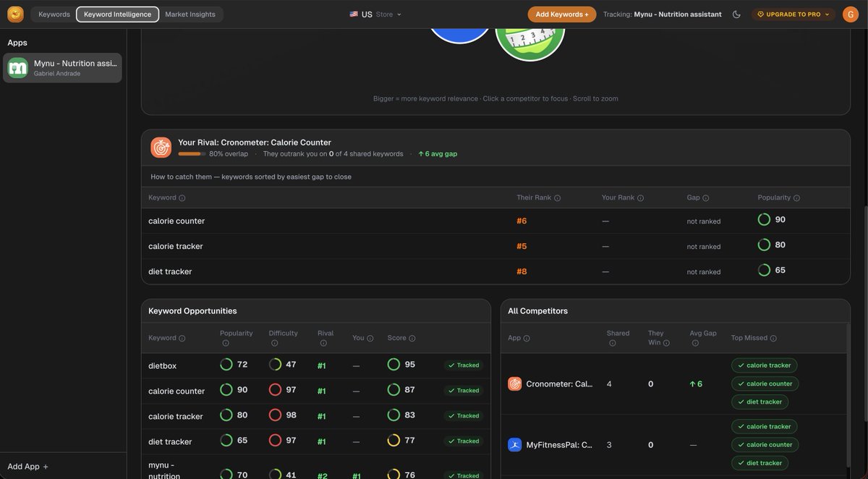Click Add App + in the sidebar

[27, 467]
